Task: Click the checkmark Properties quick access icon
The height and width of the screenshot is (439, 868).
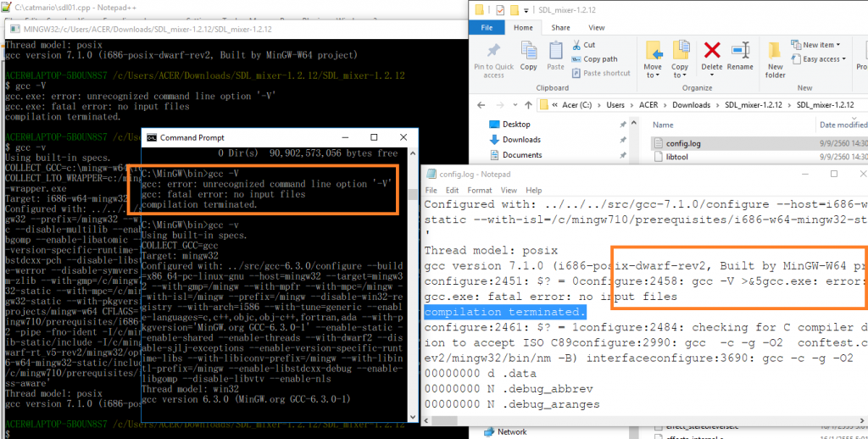Action: 500,9
